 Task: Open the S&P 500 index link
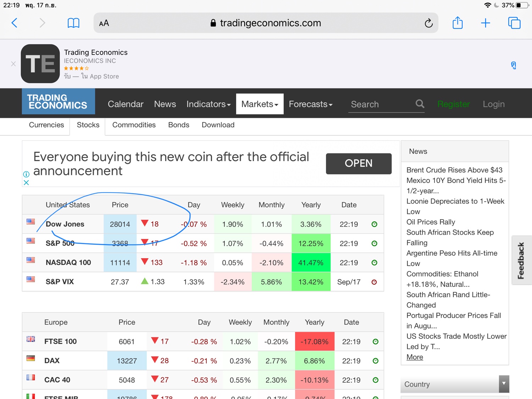60,243
